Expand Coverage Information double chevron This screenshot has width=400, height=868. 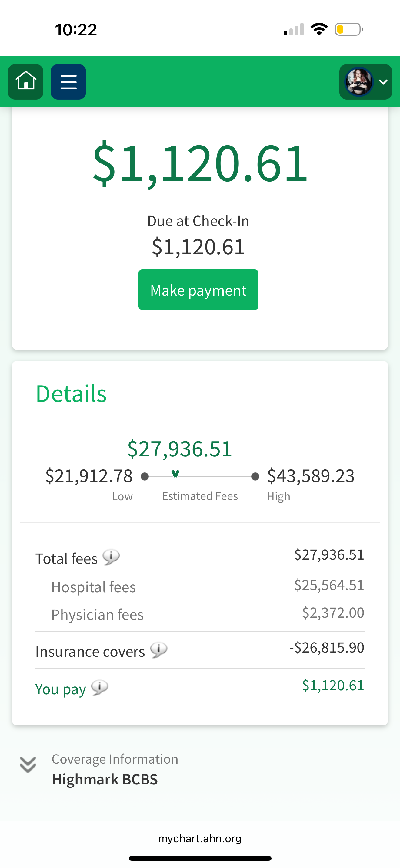click(28, 764)
